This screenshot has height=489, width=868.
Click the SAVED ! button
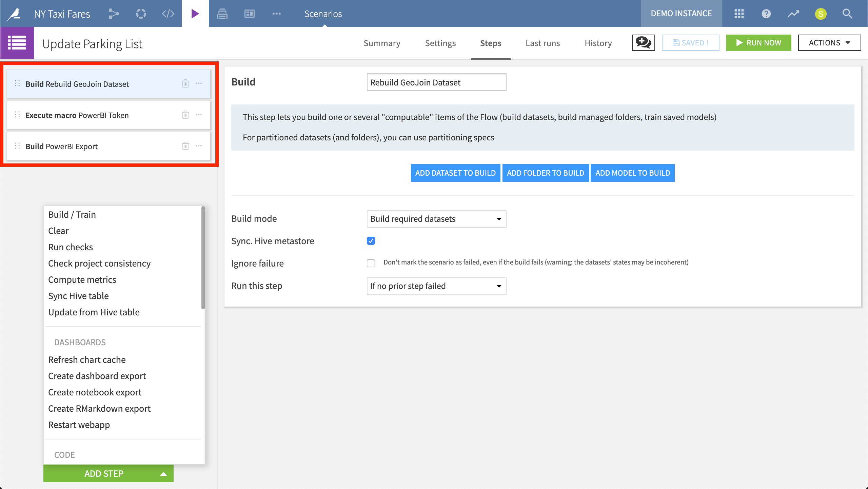point(690,43)
